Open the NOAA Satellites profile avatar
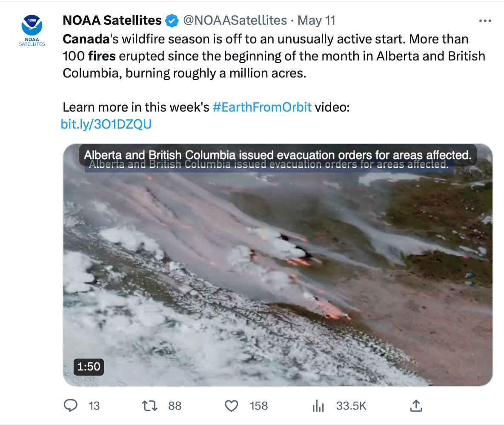Viewport: 504px width, 425px height. (x=32, y=30)
